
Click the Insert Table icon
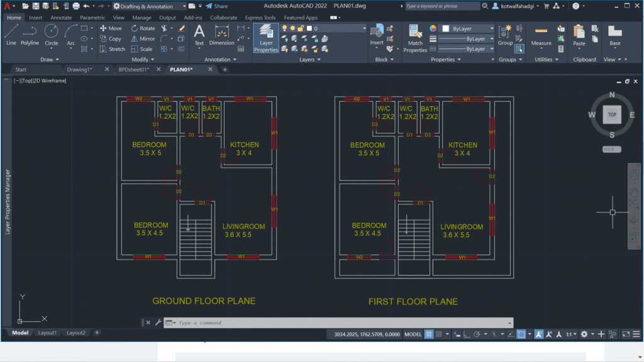point(241,49)
